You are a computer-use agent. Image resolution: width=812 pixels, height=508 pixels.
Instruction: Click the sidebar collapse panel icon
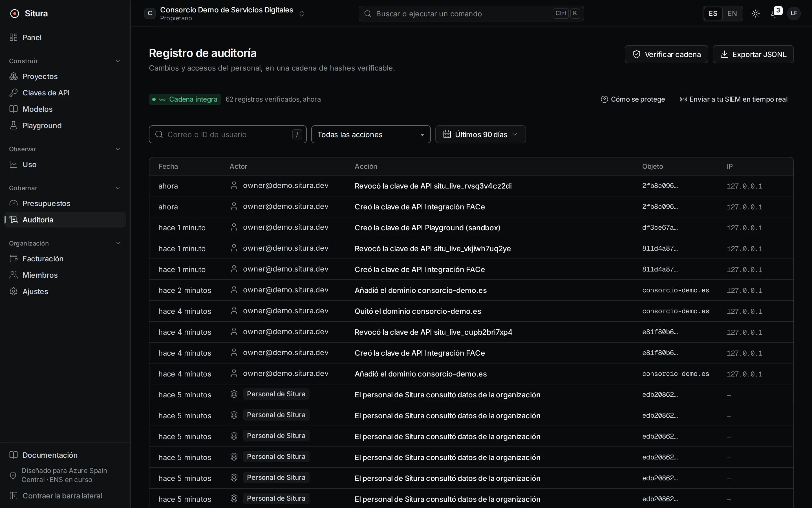click(x=14, y=496)
